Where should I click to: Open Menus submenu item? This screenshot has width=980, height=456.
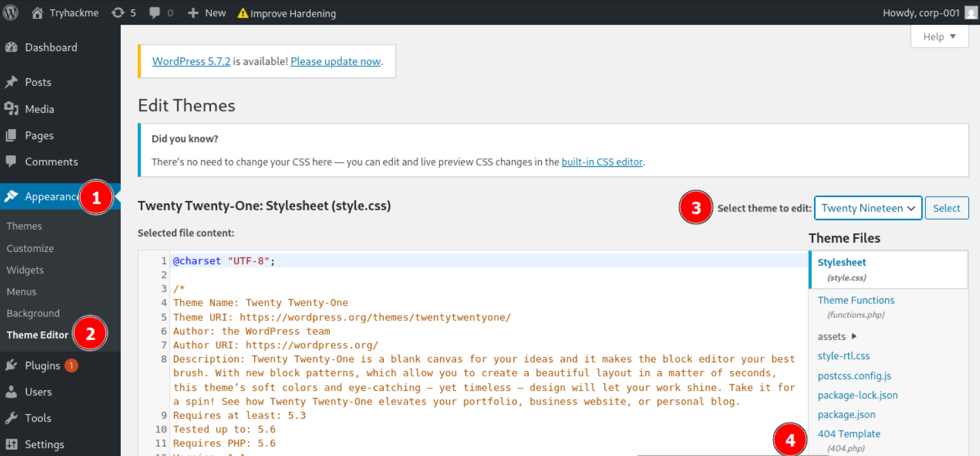click(21, 292)
